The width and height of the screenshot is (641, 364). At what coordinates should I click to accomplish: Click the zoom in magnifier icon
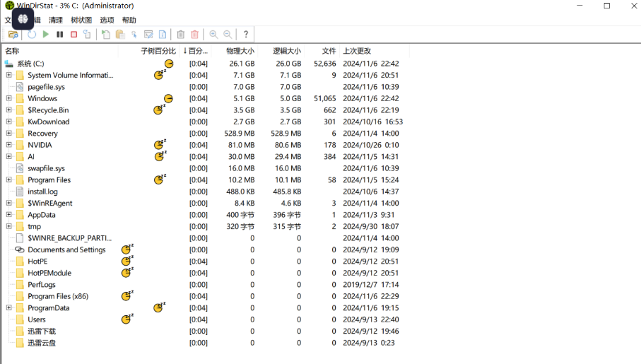pyautogui.click(x=213, y=35)
